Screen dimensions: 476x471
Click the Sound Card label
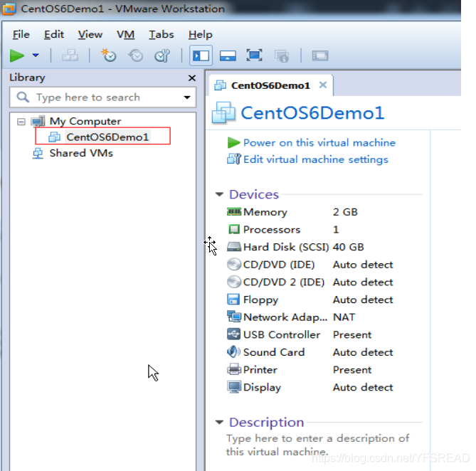[274, 352]
